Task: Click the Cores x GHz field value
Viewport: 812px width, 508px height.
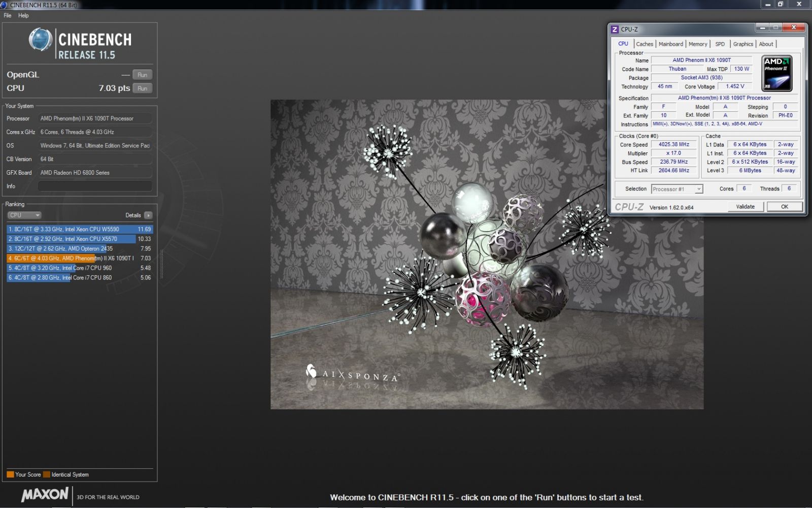Action: (x=95, y=132)
